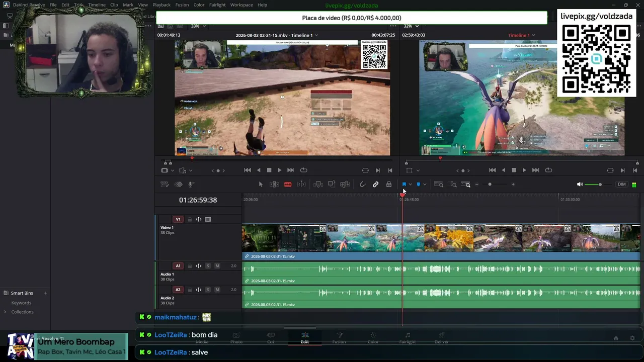Select the Audio 1 waveform clip
The image size is (644, 362).
pos(441,273)
